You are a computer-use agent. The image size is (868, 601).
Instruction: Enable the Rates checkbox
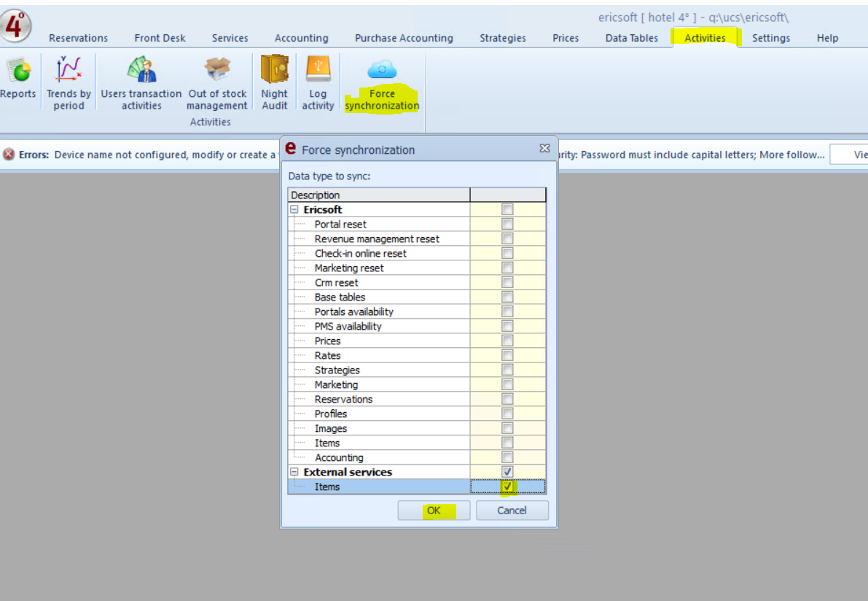tap(507, 355)
